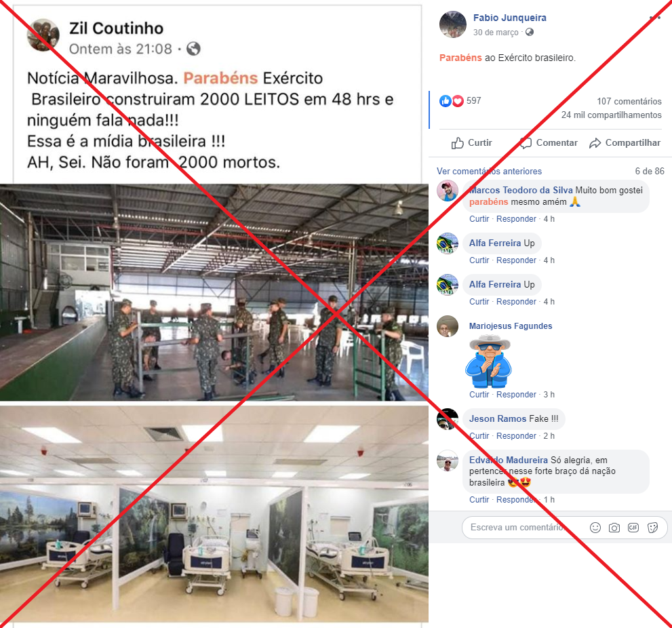Click Mariojesus Fagundes commenter name
The width and height of the screenshot is (672, 628).
[511, 326]
